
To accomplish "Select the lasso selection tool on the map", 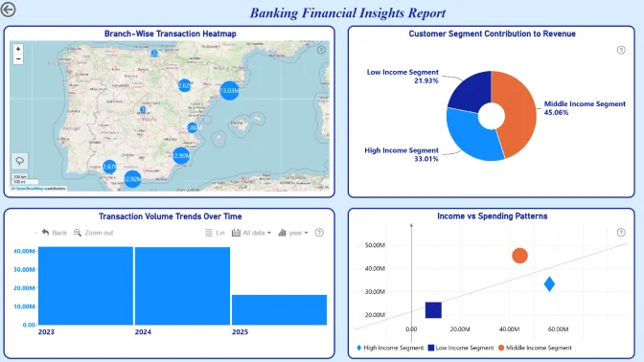I will pyautogui.click(x=19, y=161).
